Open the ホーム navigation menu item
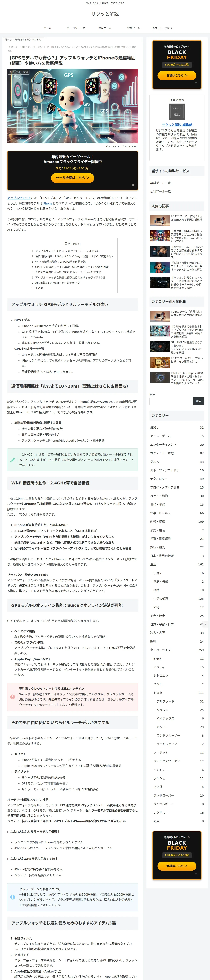Image resolution: width=210 pixels, height=980 pixels. (47, 28)
